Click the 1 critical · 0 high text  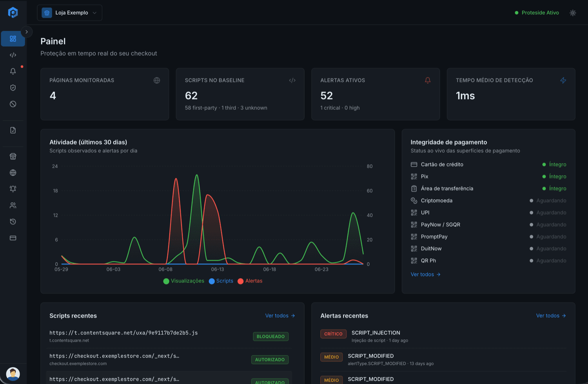pos(340,108)
